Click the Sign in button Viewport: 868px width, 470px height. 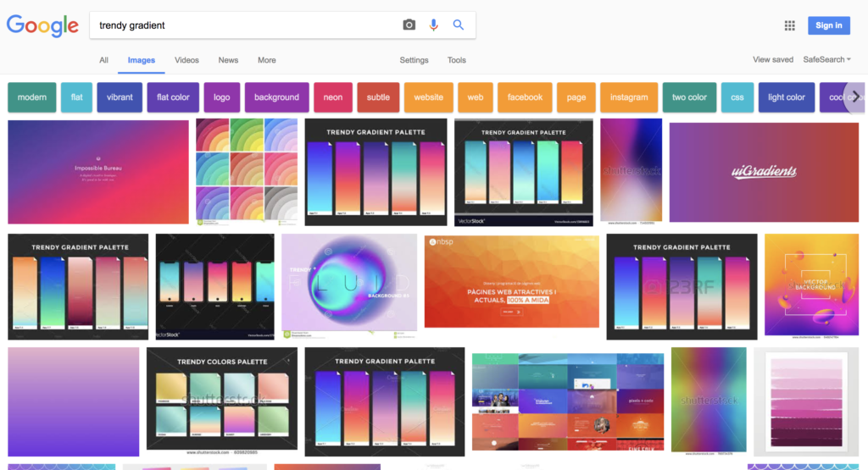[829, 25]
